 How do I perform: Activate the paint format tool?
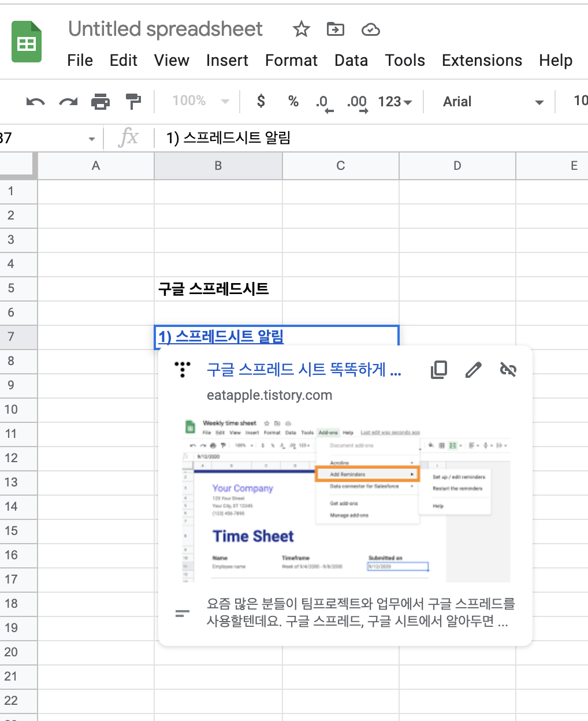point(133,102)
